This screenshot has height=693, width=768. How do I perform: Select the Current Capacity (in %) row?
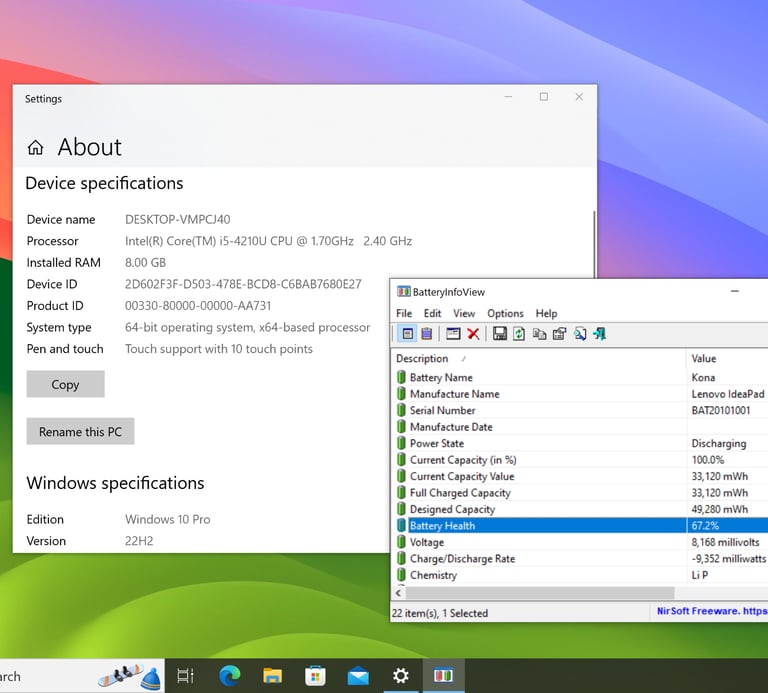579,459
